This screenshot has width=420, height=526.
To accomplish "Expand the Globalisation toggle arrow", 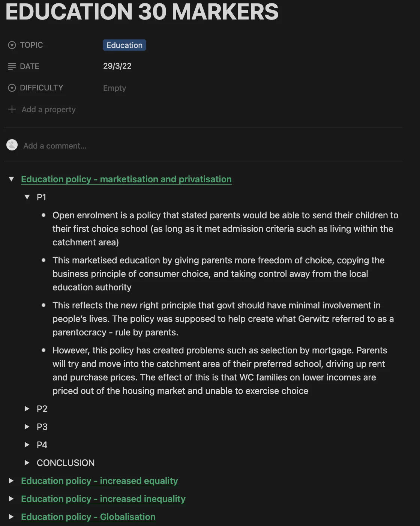I will pos(11,517).
